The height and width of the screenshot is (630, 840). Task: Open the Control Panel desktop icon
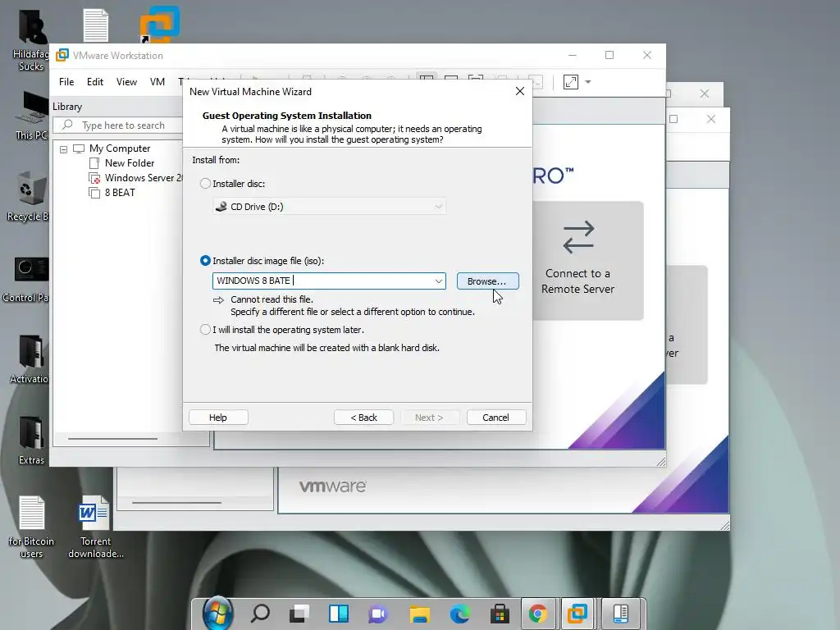[x=25, y=279]
